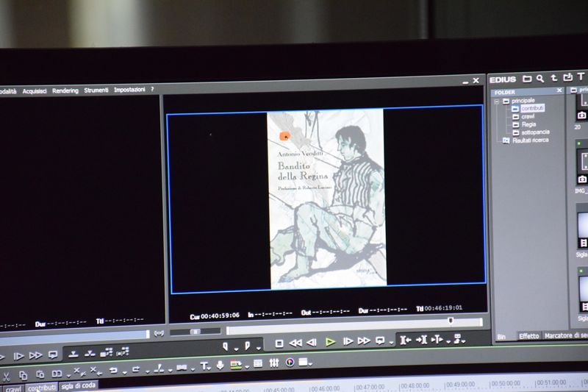Click the Cut scissors icon
The image size is (588, 392).
[x=6, y=376]
